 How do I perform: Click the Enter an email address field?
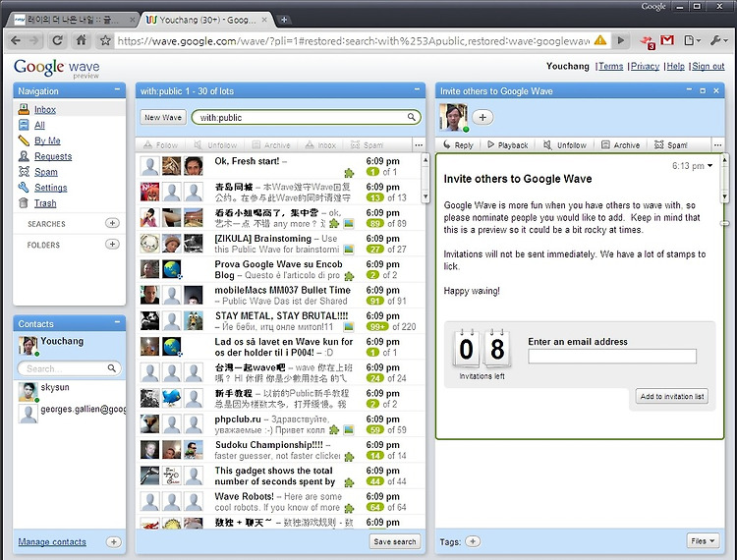pos(612,356)
